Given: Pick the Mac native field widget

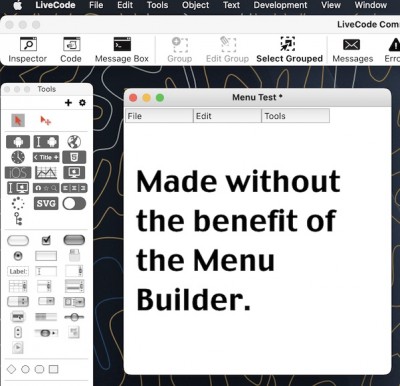Looking at the screenshot, I should pos(18,188).
